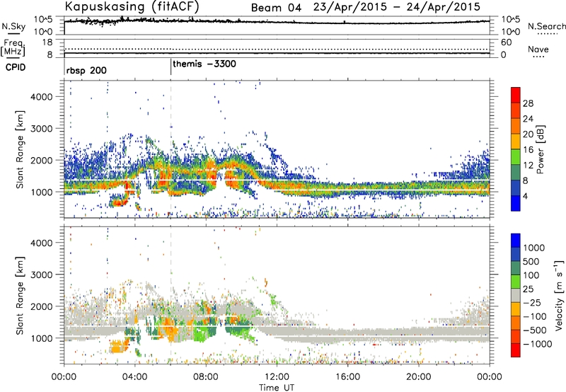
Task: Click the 'Freq. [MHz]' axis label
Action: pyautogui.click(x=14, y=48)
